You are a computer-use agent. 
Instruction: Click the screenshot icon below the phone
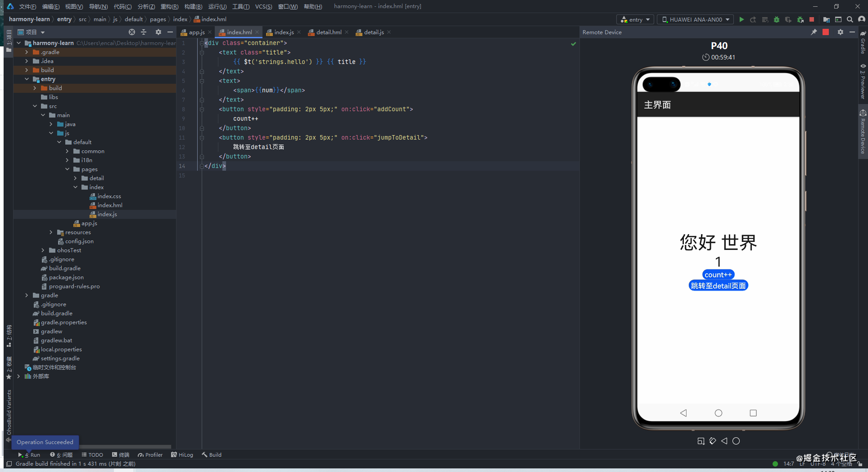click(701, 441)
